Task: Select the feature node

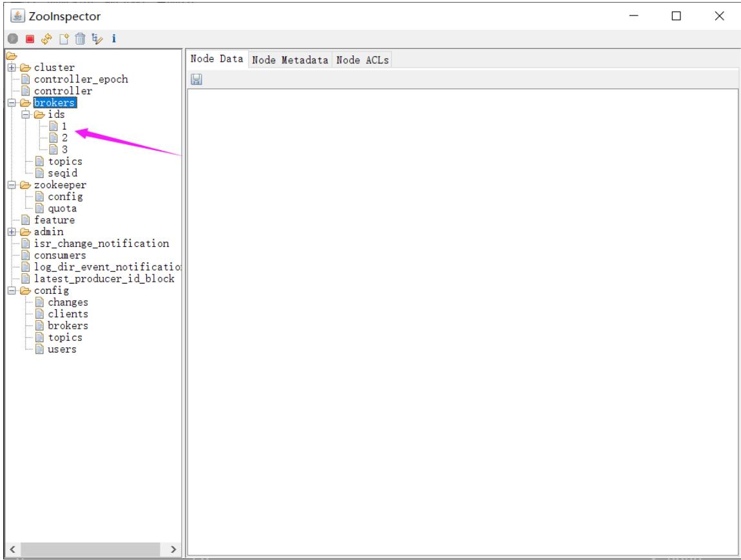Action: pyautogui.click(x=54, y=220)
